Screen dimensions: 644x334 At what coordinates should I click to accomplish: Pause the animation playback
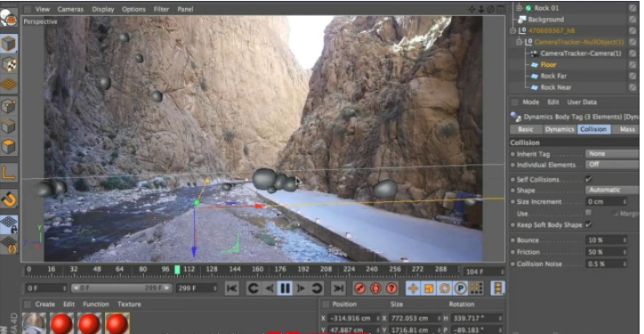click(285, 289)
